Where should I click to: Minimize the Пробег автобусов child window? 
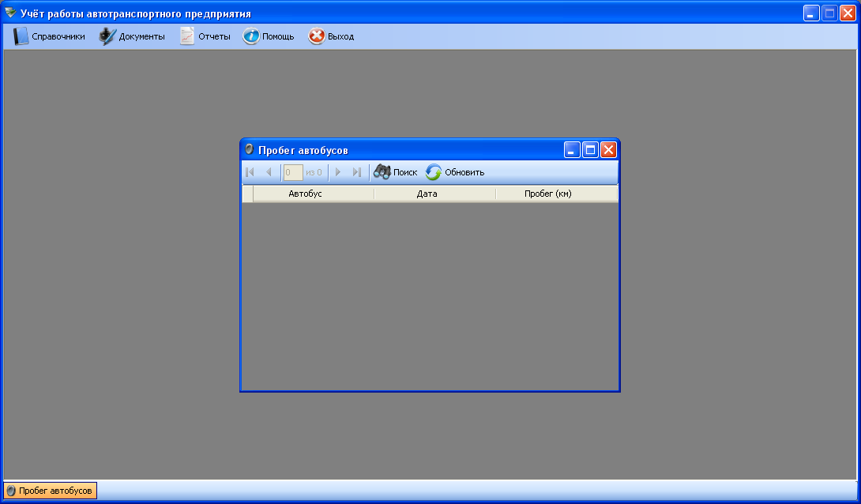[572, 150]
